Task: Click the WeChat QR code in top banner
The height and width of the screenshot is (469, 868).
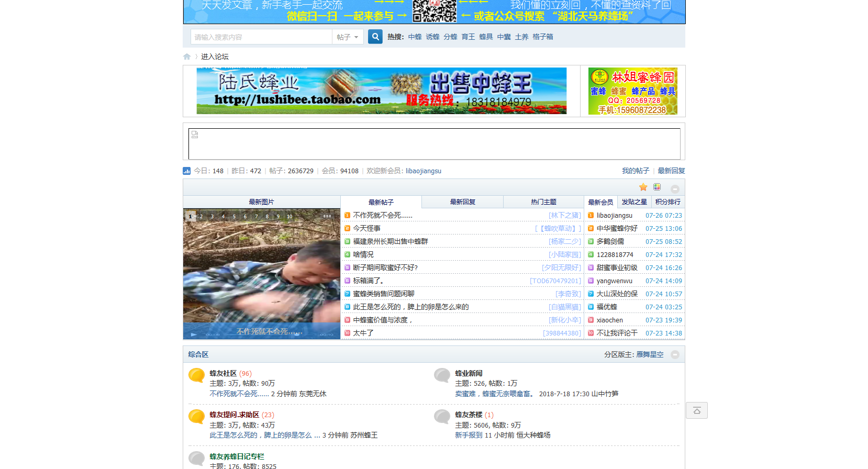Action: click(434, 10)
